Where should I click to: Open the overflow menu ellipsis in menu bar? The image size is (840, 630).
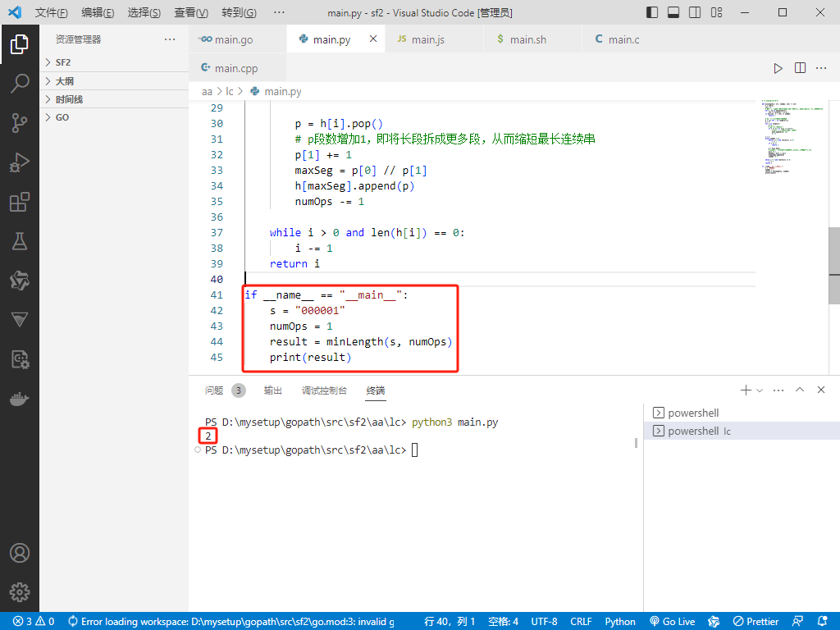(279, 12)
